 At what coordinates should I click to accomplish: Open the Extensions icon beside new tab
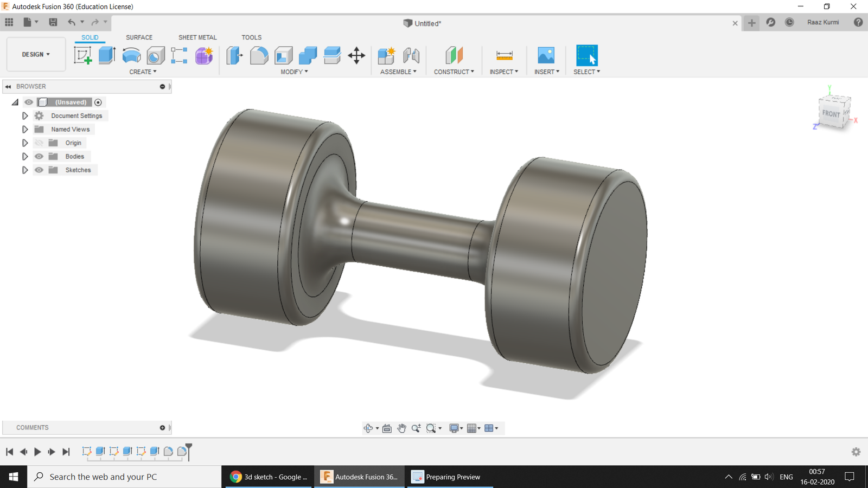pos(771,22)
